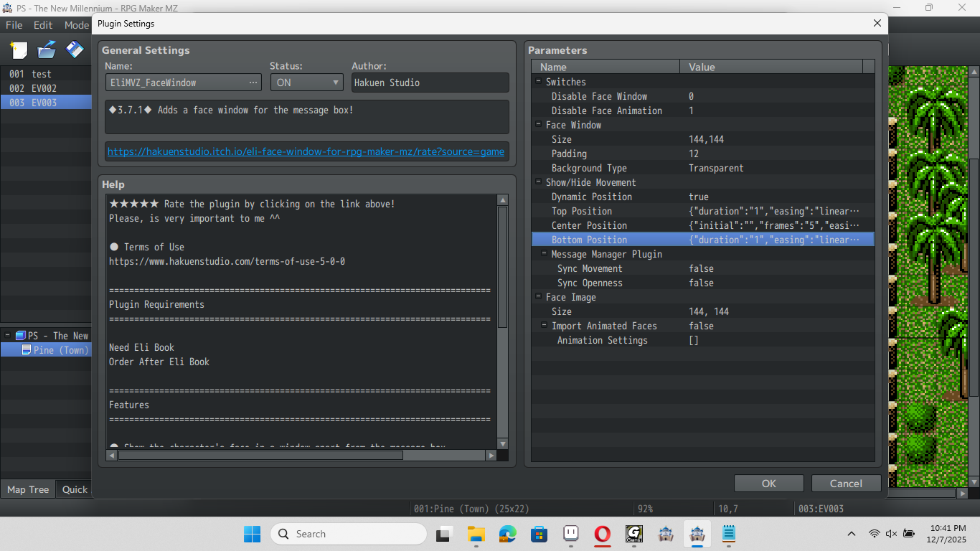Click the Value column header in Parameters
This screenshot has width=980, height=551.
772,67
